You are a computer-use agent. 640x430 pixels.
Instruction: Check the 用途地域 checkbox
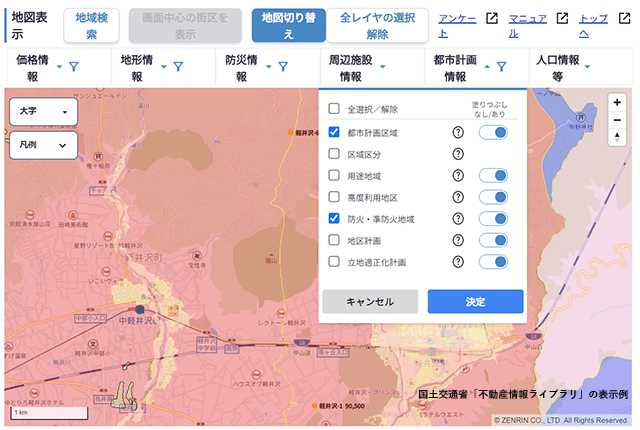(334, 175)
